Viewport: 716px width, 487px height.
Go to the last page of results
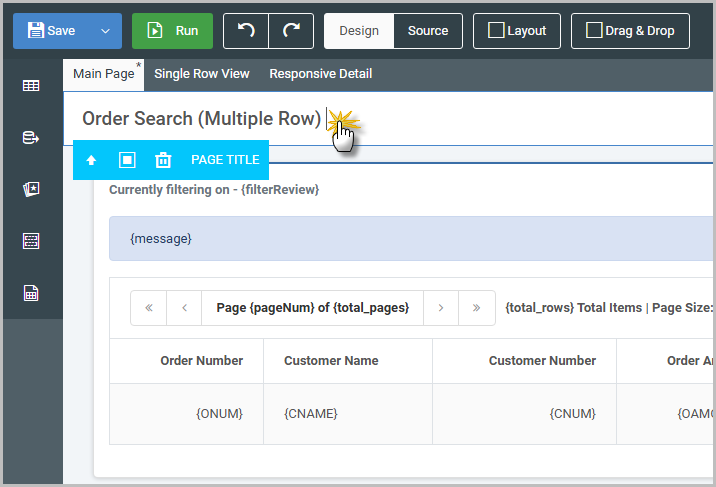[477, 308]
